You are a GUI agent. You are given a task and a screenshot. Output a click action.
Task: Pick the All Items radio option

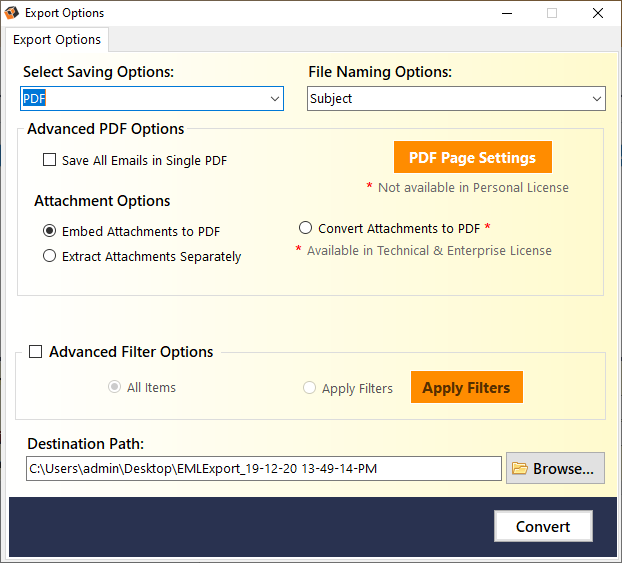(x=114, y=387)
